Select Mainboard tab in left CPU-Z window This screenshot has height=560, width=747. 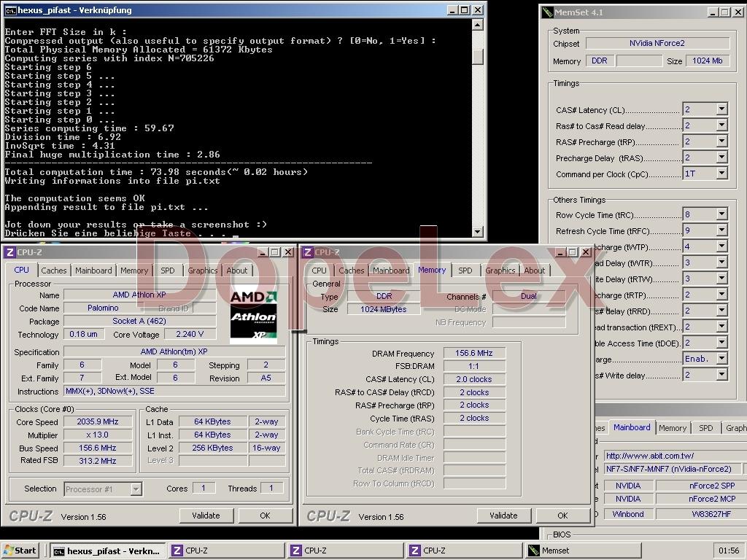point(93,271)
